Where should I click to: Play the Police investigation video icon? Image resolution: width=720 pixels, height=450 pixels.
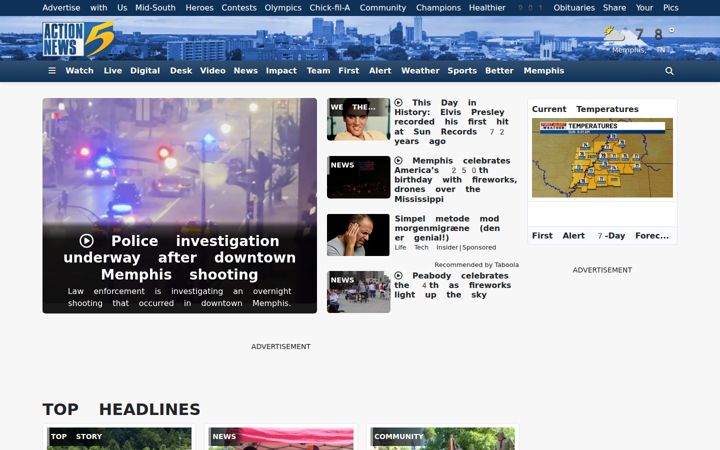coord(86,241)
